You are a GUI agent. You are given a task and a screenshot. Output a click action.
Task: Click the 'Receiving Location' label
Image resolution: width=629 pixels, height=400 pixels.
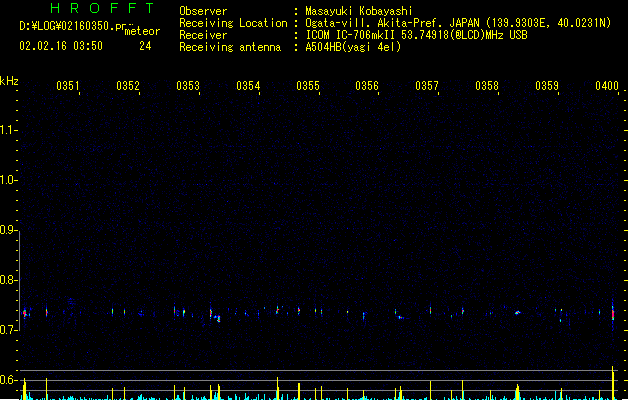point(233,23)
